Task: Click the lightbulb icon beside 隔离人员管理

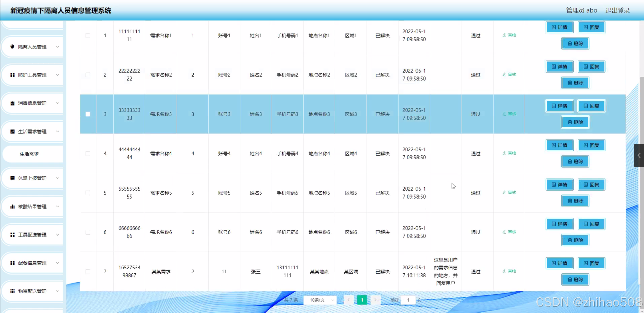Action: 12,47
